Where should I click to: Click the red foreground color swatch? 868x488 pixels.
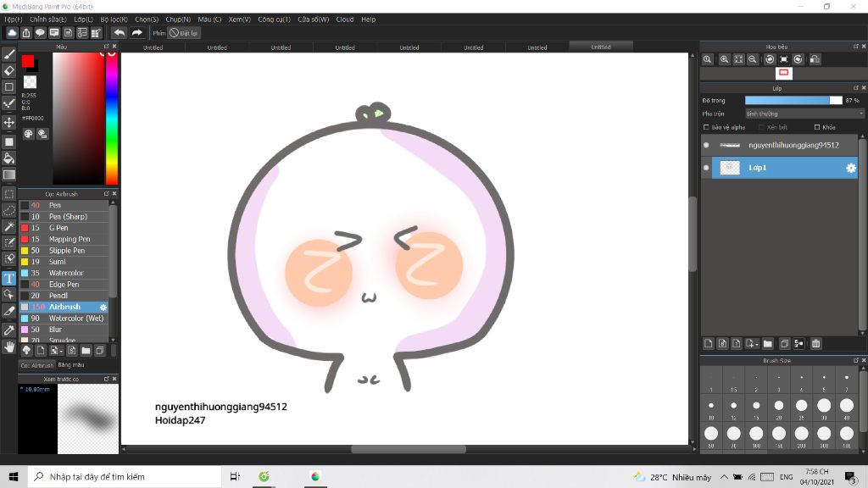(x=28, y=61)
